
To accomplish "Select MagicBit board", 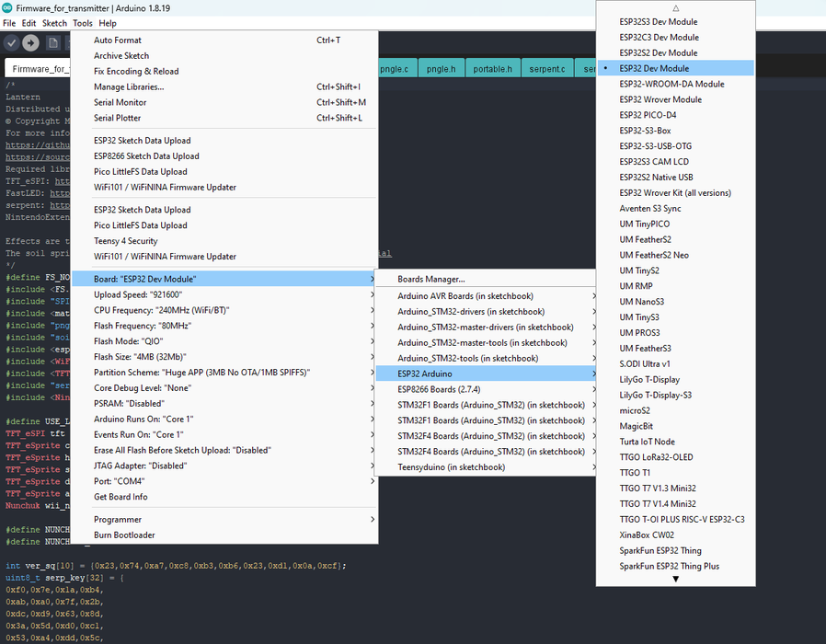I will tap(675, 426).
